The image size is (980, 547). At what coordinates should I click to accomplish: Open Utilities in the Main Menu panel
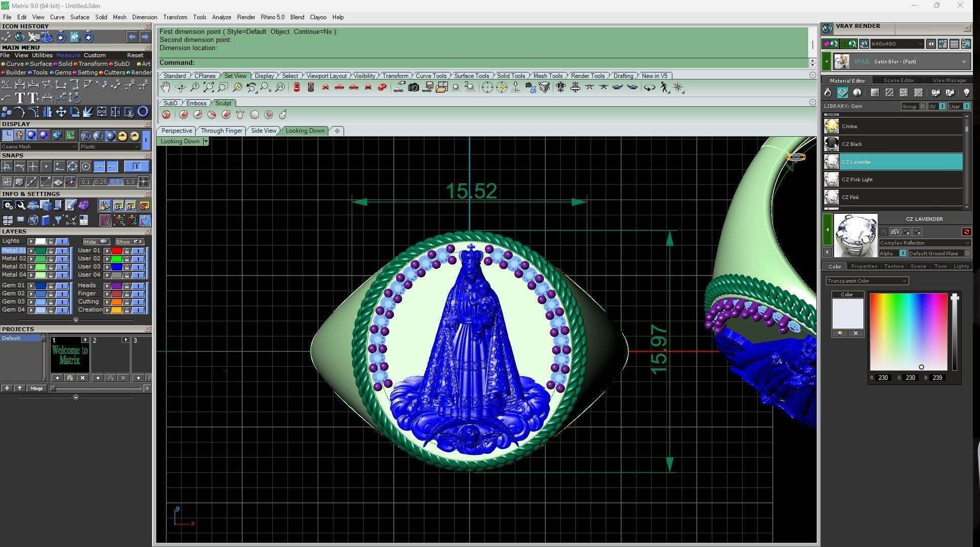[42, 55]
